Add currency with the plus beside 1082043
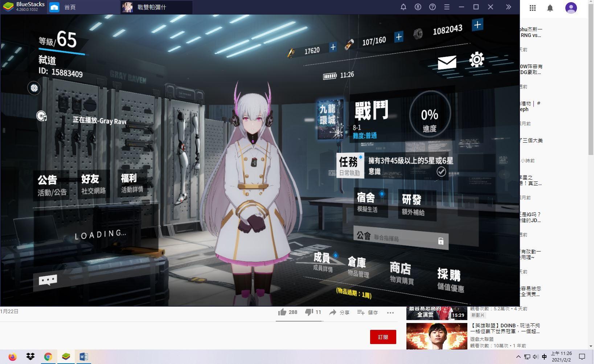 tap(478, 25)
